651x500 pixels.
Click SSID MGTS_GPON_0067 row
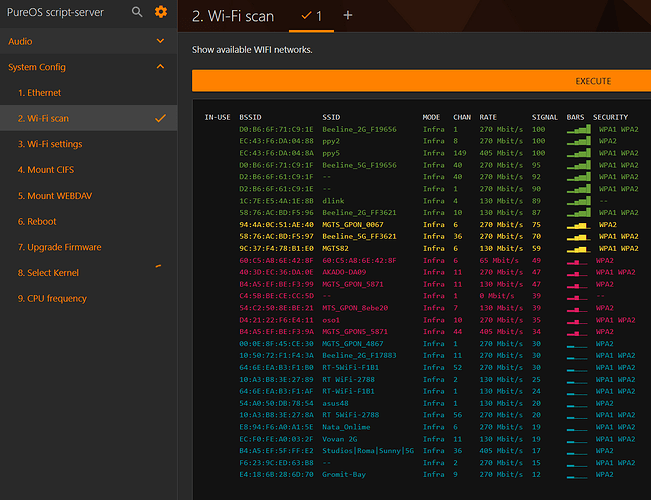pyautogui.click(x=353, y=225)
